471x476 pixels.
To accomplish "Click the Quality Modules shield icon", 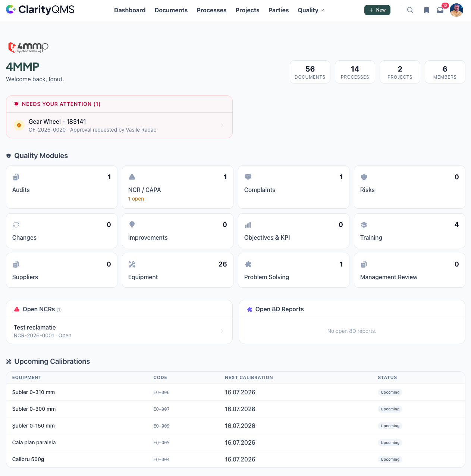I will pos(9,156).
